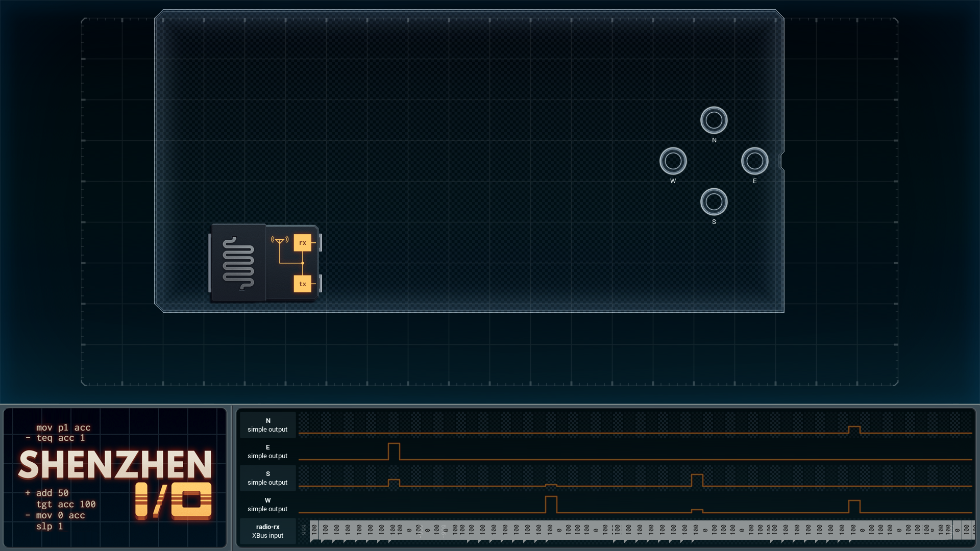
Task: Select the S simple output signal label
Action: pos(267,478)
